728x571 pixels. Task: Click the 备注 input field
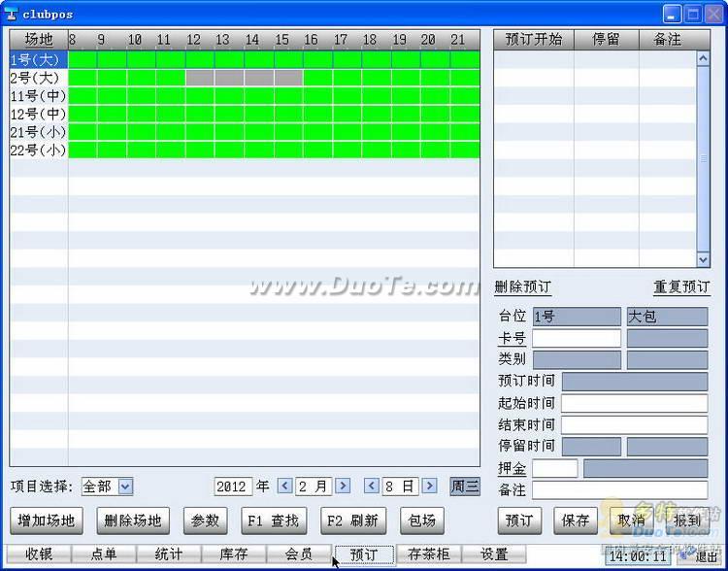[x=620, y=489]
